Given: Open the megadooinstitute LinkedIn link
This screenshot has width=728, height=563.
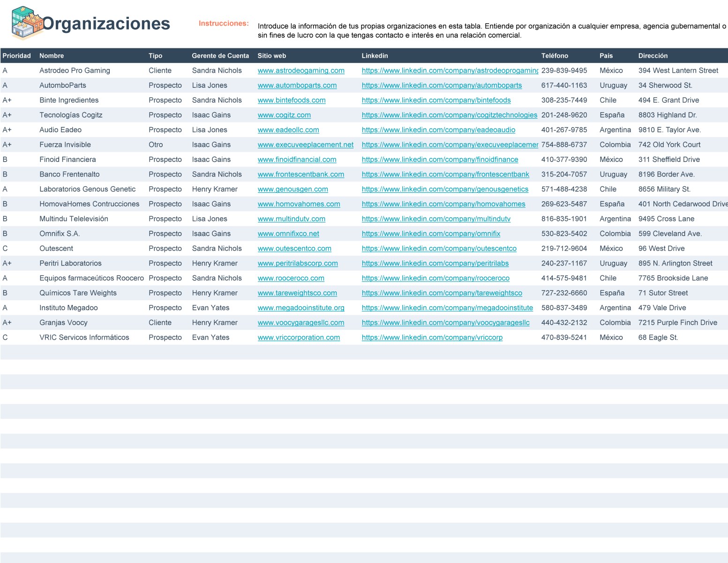Looking at the screenshot, I should coord(447,308).
